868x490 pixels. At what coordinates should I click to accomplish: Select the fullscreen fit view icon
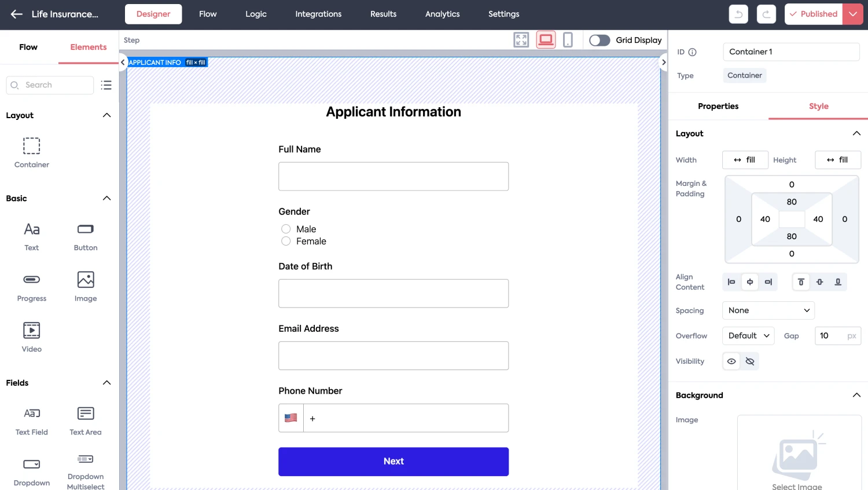[521, 40]
